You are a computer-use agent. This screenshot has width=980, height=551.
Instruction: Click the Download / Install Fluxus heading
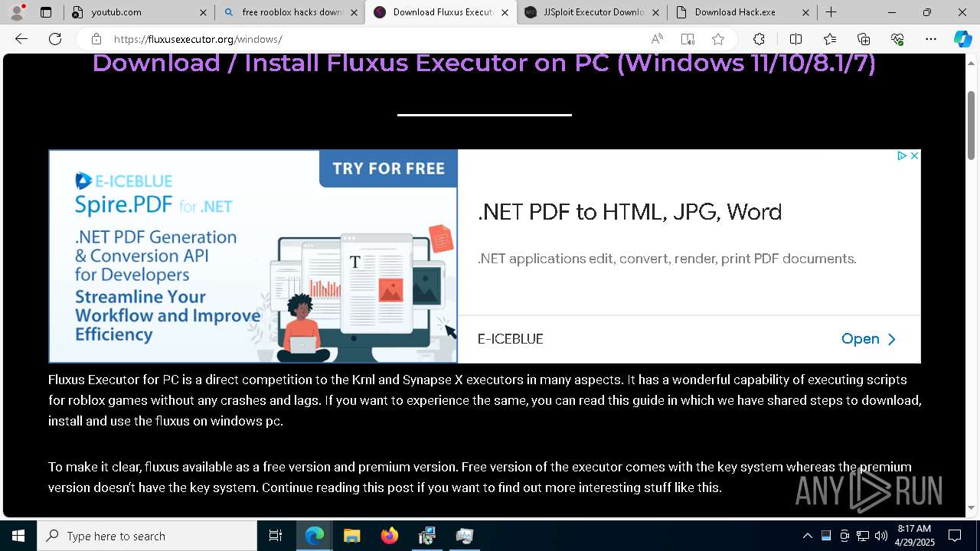(x=484, y=63)
